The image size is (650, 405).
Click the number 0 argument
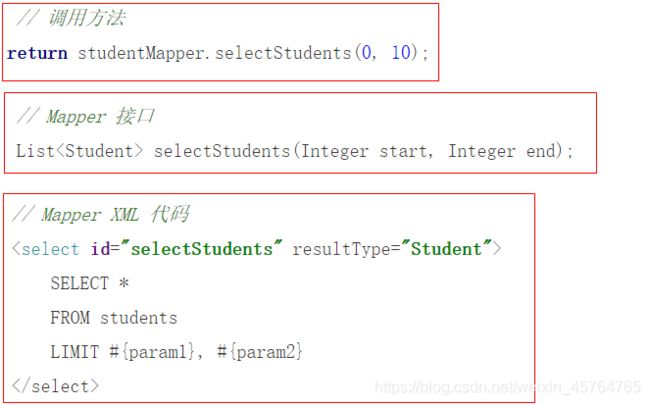[366, 53]
